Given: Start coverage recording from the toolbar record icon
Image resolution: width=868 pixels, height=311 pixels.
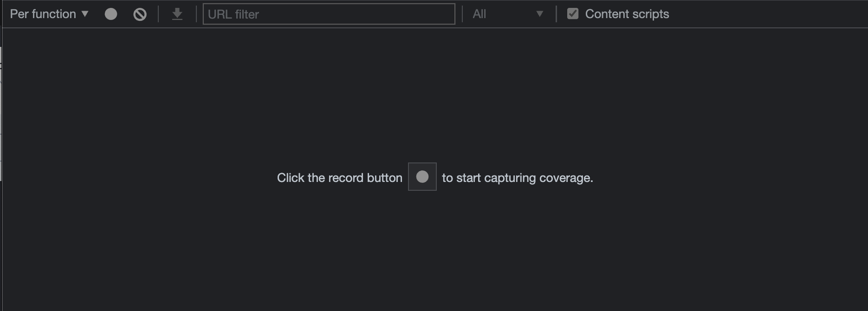Looking at the screenshot, I should point(111,14).
